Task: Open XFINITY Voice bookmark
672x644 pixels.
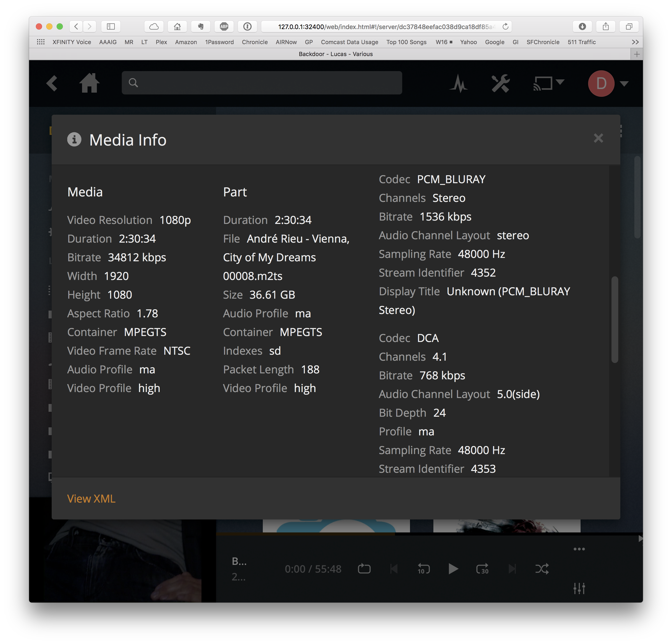Action: coord(72,42)
